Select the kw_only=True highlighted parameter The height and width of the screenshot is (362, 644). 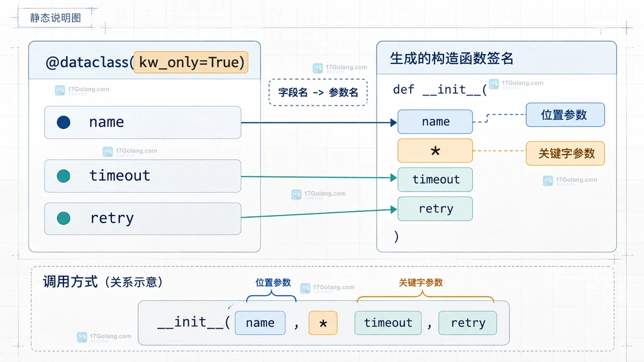(x=191, y=62)
